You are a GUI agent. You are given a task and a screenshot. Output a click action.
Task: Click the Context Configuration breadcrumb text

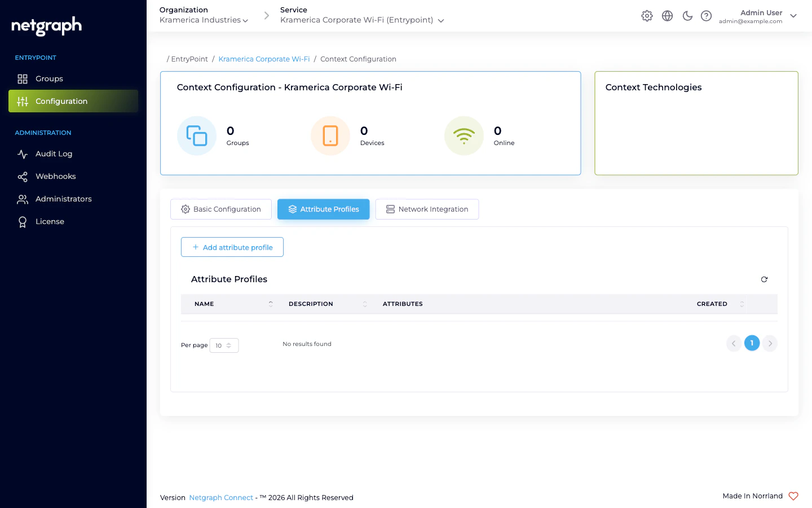[x=358, y=59]
